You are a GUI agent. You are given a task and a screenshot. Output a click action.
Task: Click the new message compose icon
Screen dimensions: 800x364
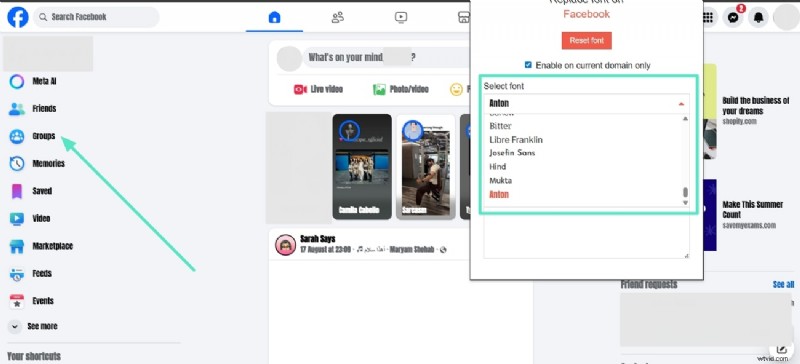781,350
